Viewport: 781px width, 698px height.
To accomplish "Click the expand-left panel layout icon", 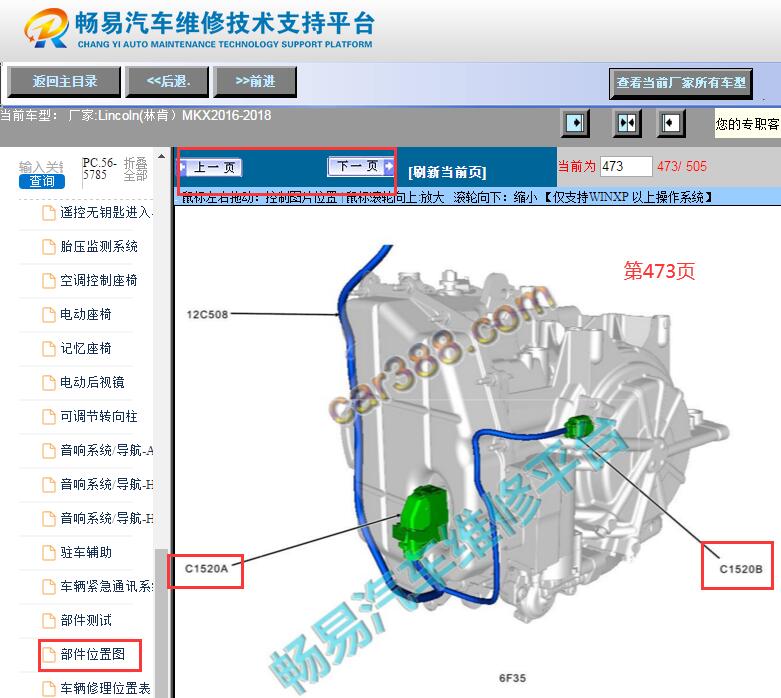I will (670, 123).
